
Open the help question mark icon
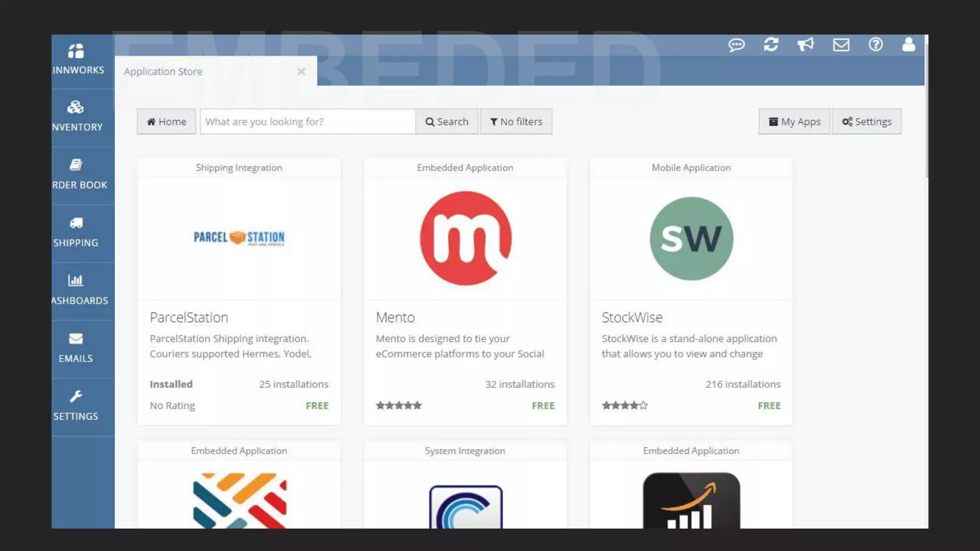[876, 45]
